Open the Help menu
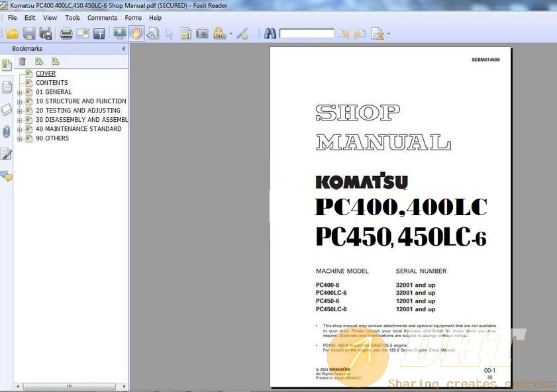Viewport: 557px width, 392px height. [155, 18]
